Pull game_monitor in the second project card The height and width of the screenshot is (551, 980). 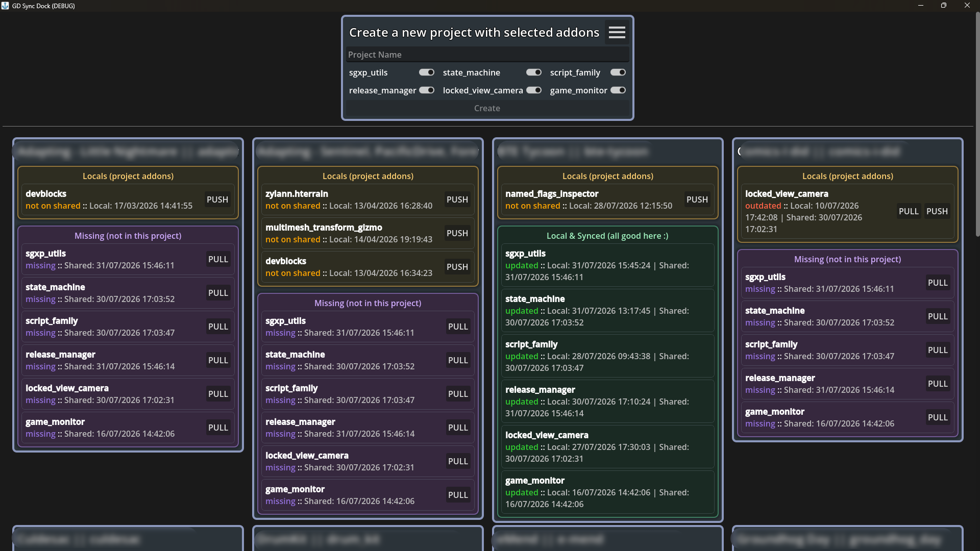(458, 495)
